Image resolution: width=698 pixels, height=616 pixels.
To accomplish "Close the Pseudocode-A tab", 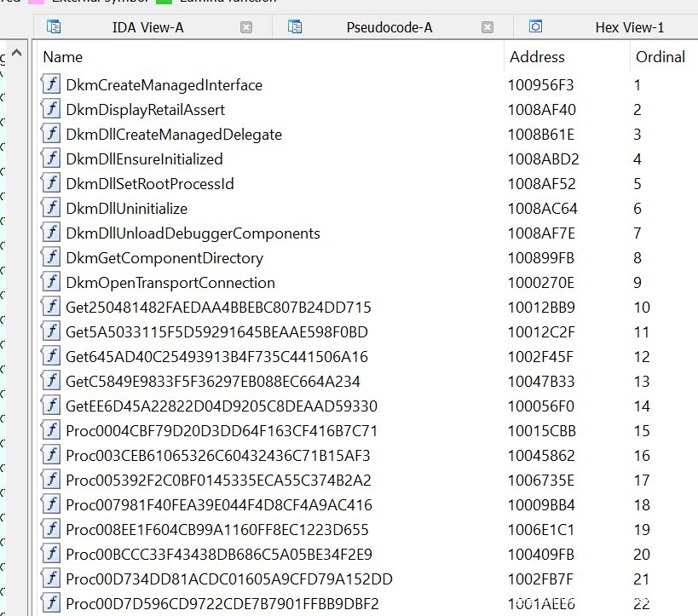I will (x=487, y=27).
